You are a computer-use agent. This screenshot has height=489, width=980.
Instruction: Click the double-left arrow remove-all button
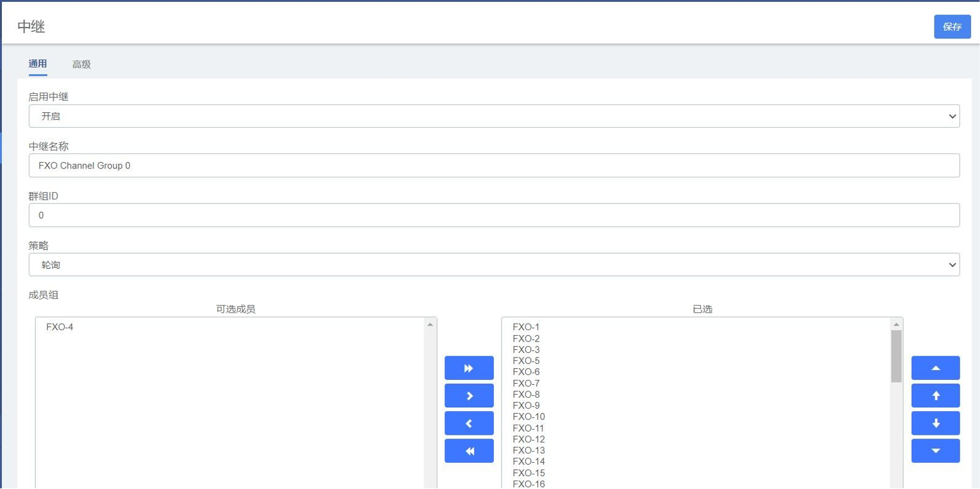pos(469,451)
